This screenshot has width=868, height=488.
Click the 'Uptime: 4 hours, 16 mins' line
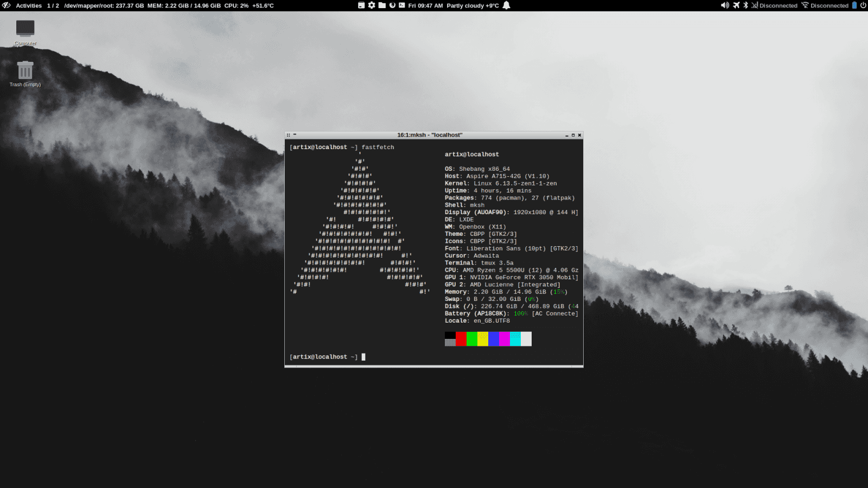tap(488, 191)
